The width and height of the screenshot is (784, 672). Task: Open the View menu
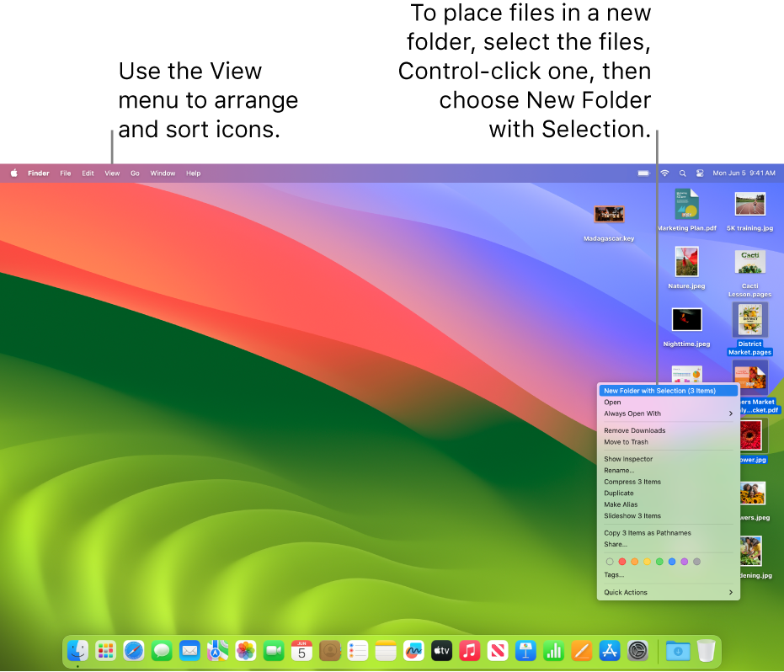tap(112, 173)
